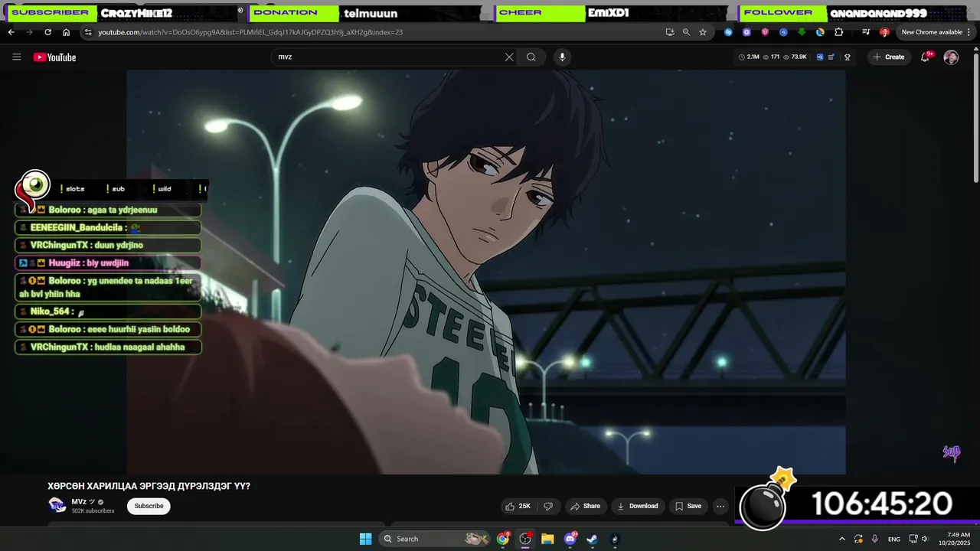Screen dimensions: 980x551
Task: Click the video player to pause
Action: [486, 272]
